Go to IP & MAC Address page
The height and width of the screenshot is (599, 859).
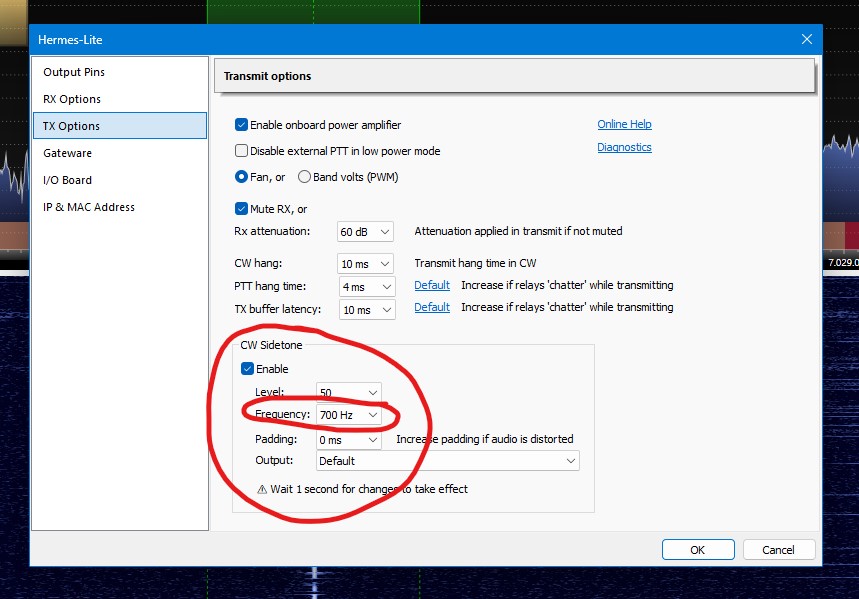pyautogui.click(x=89, y=207)
